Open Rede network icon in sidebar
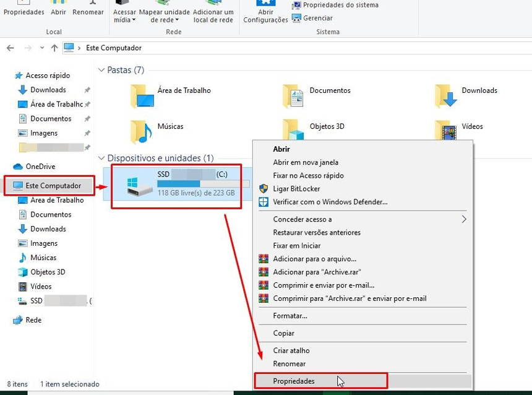Viewport: 532px width, 395px height. coord(17,320)
